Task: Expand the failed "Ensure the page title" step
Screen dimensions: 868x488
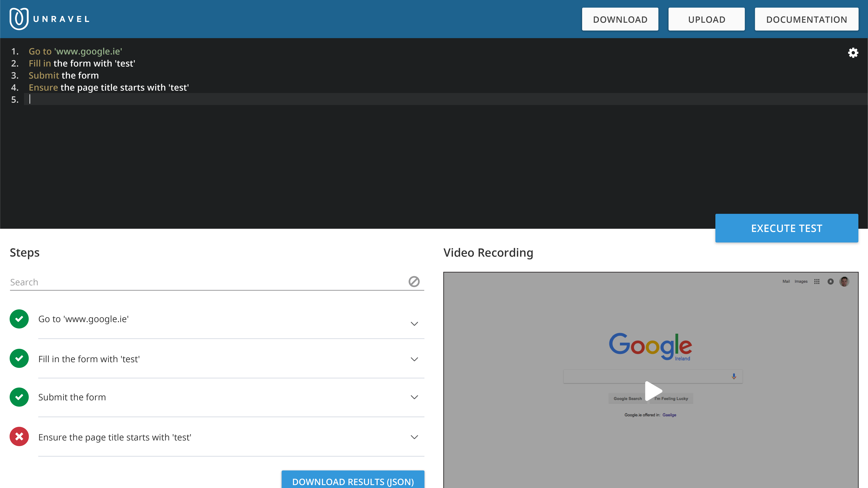Action: point(414,437)
